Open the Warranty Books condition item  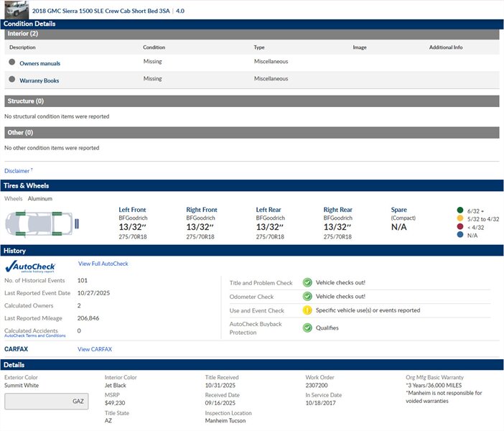pyautogui.click(x=39, y=80)
